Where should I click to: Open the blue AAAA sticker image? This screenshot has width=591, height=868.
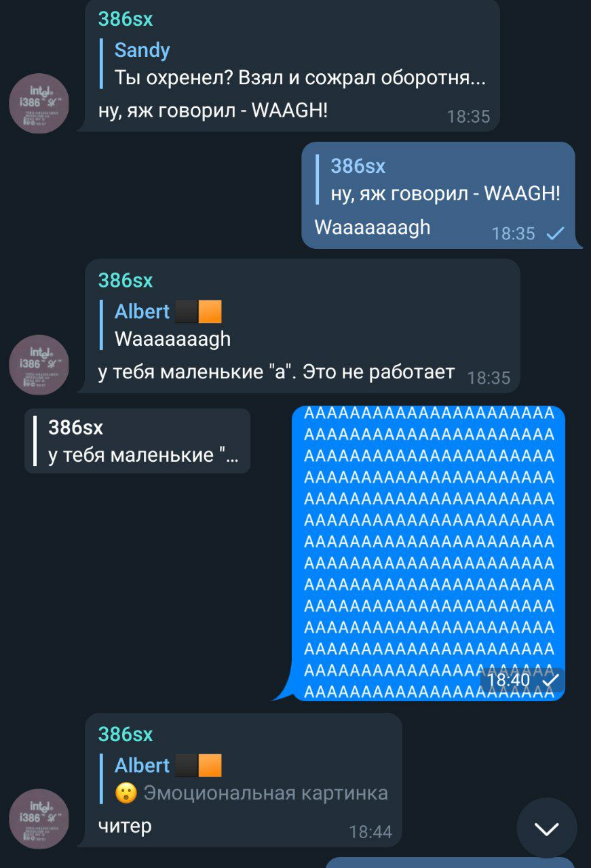point(429,553)
